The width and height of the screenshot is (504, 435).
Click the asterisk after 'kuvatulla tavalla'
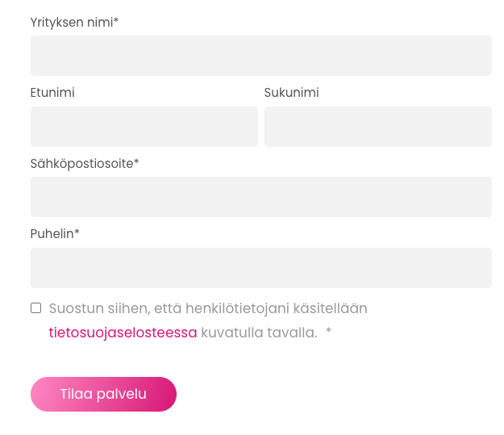[x=329, y=333]
